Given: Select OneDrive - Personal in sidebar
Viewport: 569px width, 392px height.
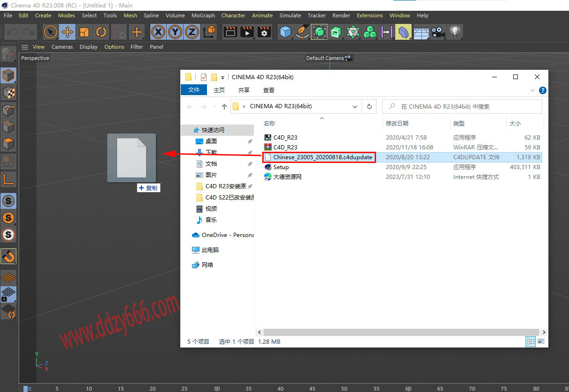Looking at the screenshot, I should [x=223, y=235].
